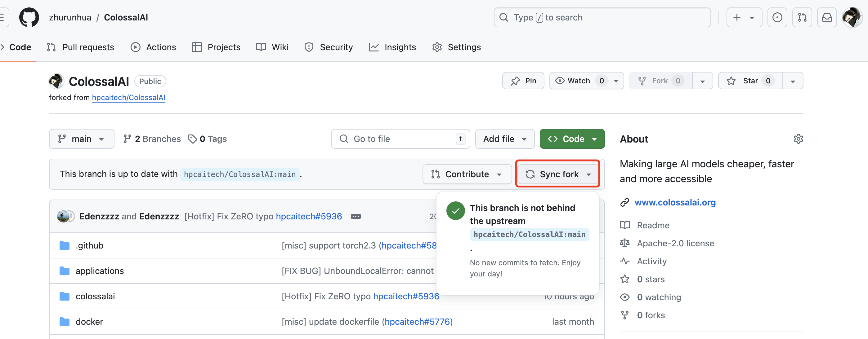The width and height of the screenshot is (868, 339).
Task: Click the GitHub Octocat logo
Action: point(29,17)
